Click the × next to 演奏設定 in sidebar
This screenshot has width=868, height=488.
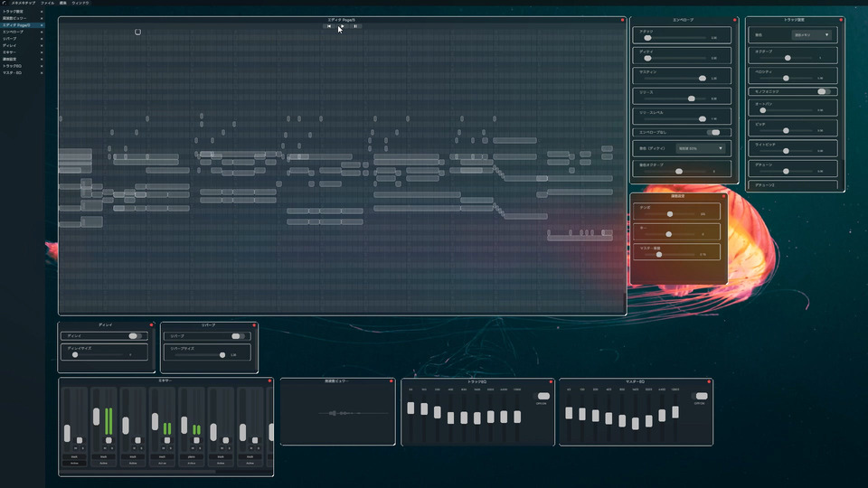[42, 60]
